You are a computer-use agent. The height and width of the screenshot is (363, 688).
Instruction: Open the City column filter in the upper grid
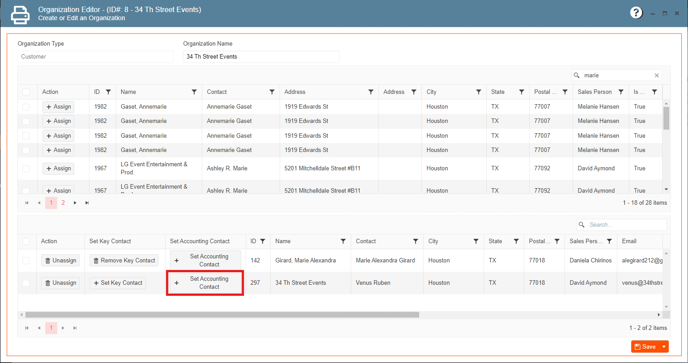coord(478,92)
